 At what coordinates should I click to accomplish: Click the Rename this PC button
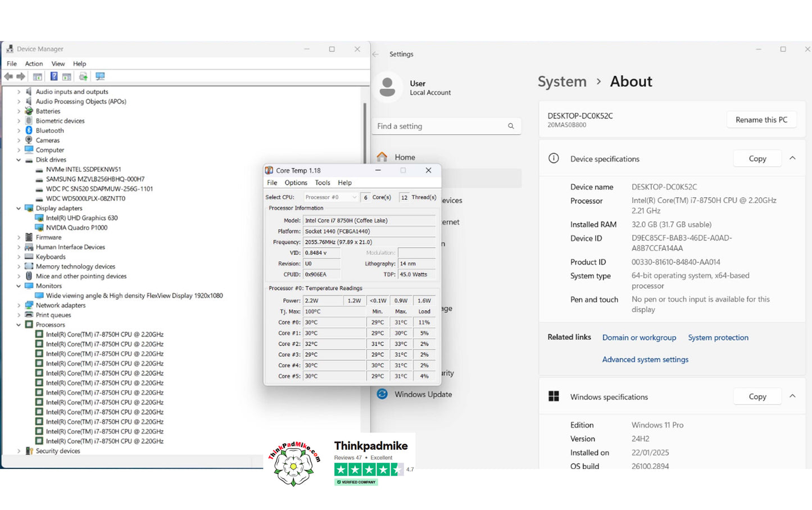click(761, 120)
